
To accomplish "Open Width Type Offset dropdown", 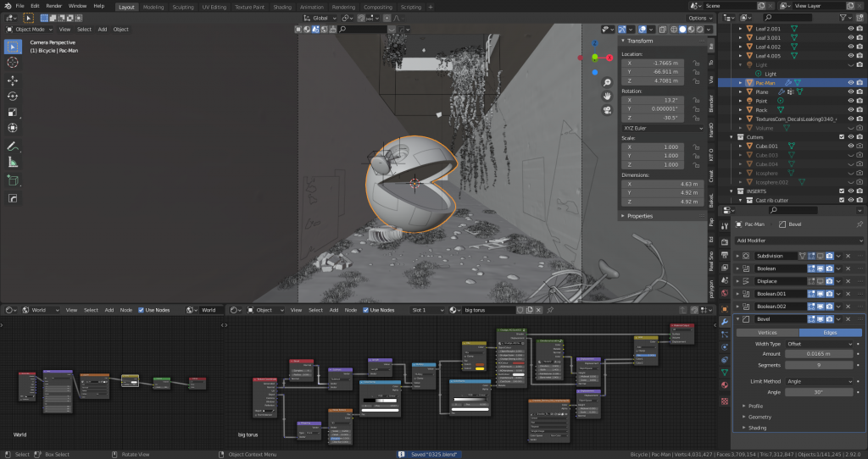I will (820, 344).
